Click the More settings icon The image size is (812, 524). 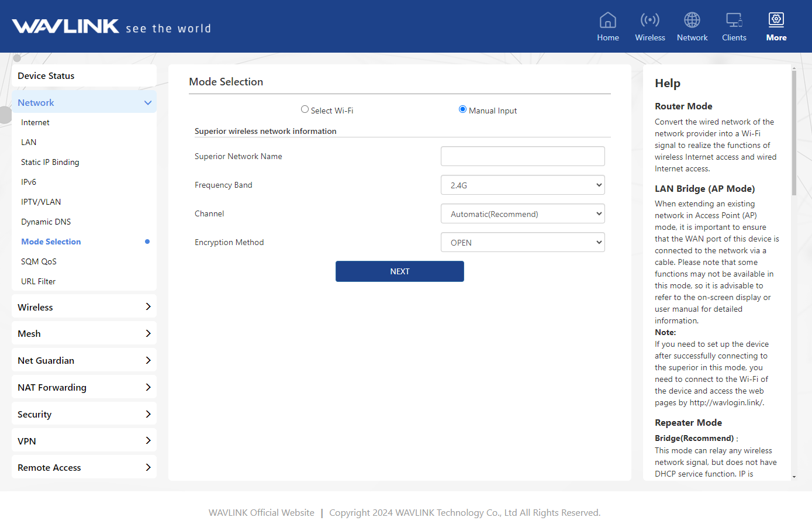pyautogui.click(x=776, y=20)
